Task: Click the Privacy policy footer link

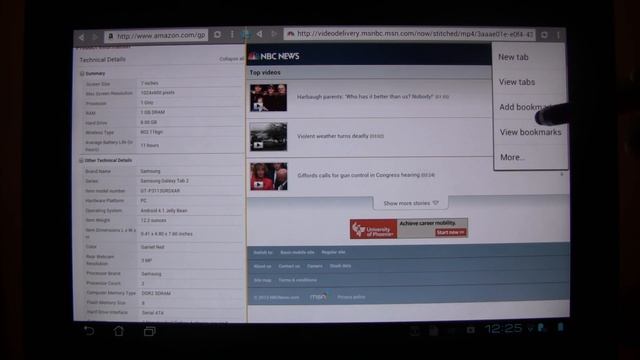Action: pos(351,297)
